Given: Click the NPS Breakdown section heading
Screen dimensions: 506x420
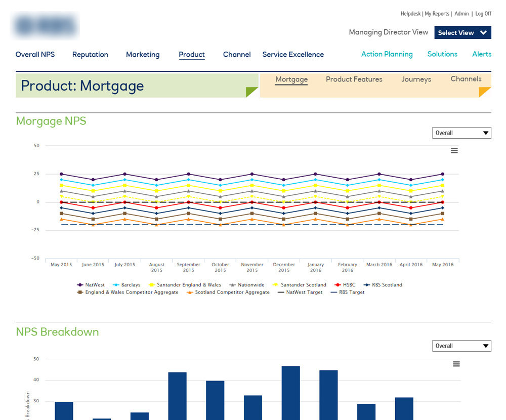Looking at the screenshot, I should coord(58,332).
